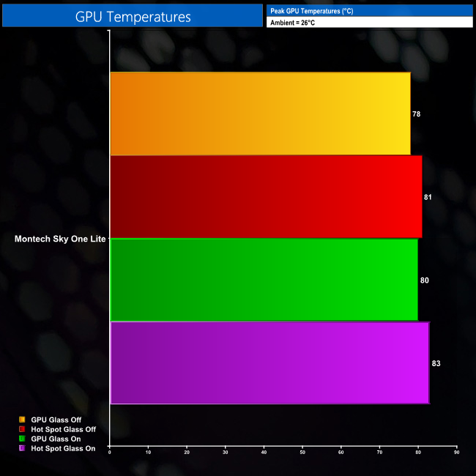Click the 40 tick on the x-axis
The height and width of the screenshot is (476, 476).
pos(264,453)
